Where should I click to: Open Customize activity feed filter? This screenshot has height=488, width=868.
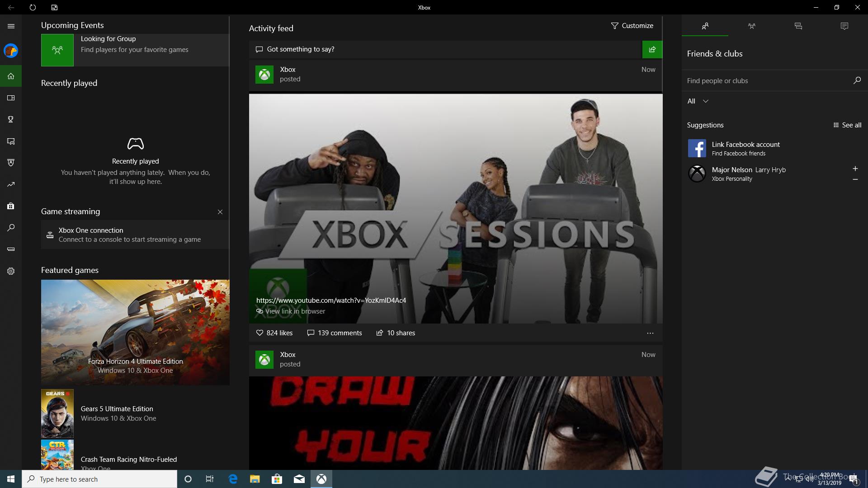632,26
